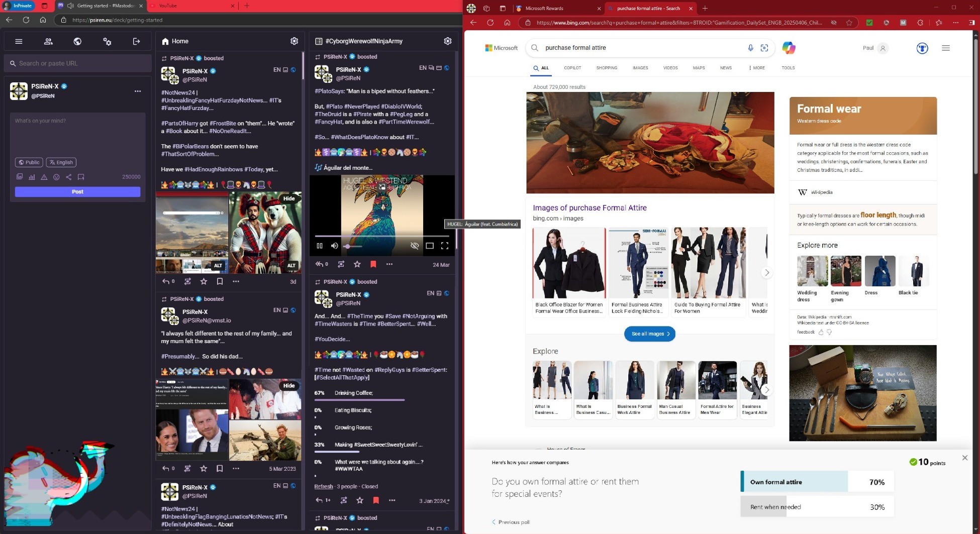980x534 pixels.
Task: Open the Mastodon deck hamburger menu
Action: tap(19, 42)
